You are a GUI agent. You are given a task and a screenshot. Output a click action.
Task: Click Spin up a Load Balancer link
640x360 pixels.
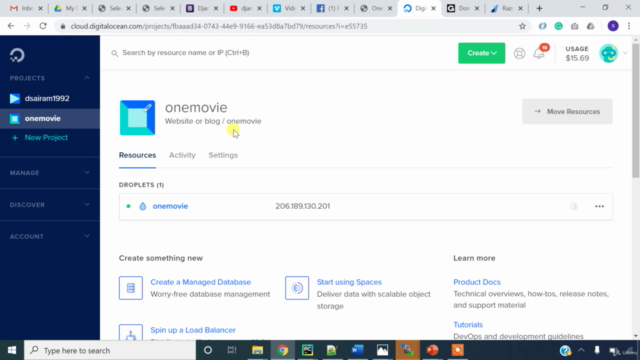(193, 330)
